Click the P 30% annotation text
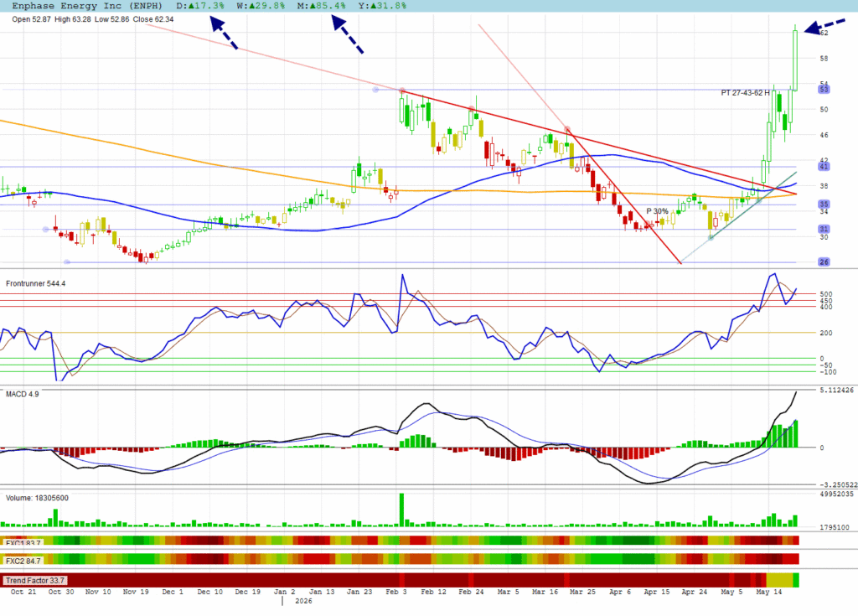Screen dimensions: 858x616 657,211
